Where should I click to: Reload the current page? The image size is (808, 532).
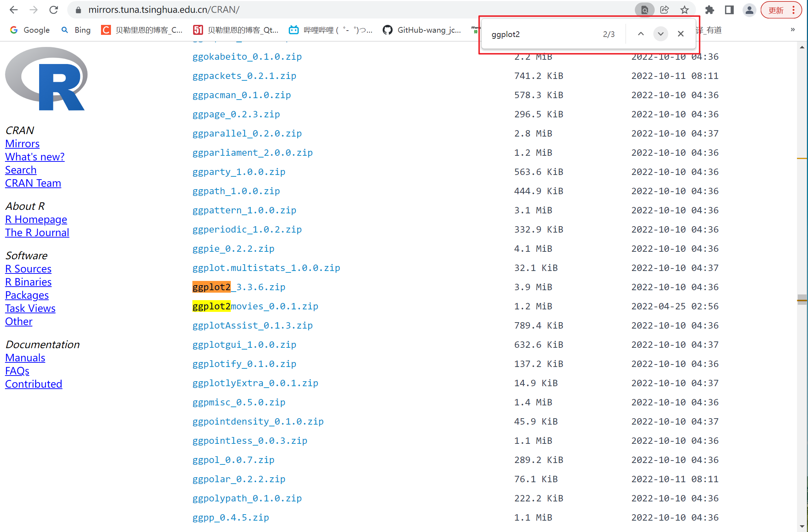(54, 10)
